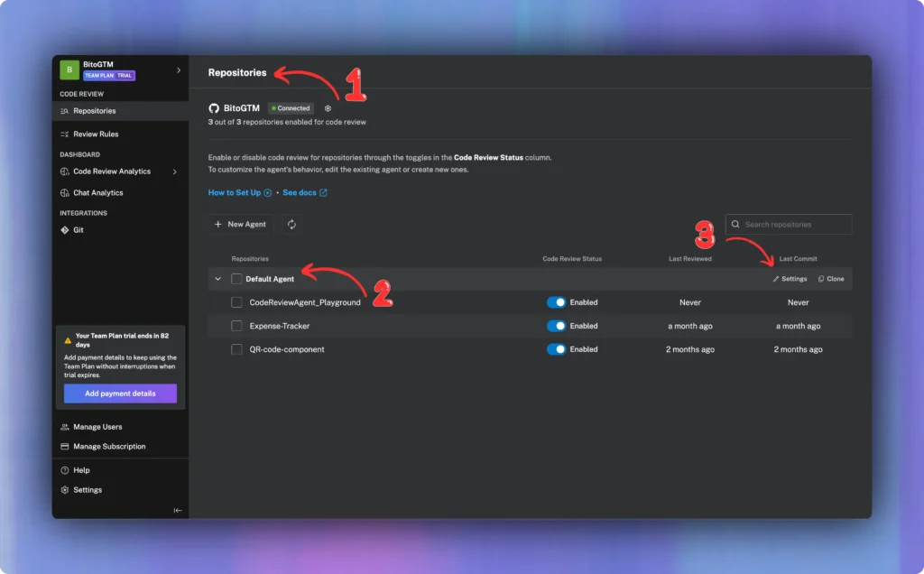Toggle code review for Expense-Tracker
The width and height of the screenshot is (924, 574).
pos(556,326)
